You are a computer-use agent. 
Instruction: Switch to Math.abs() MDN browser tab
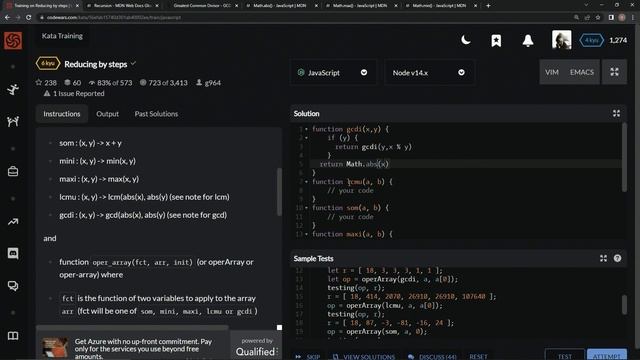coord(282,6)
